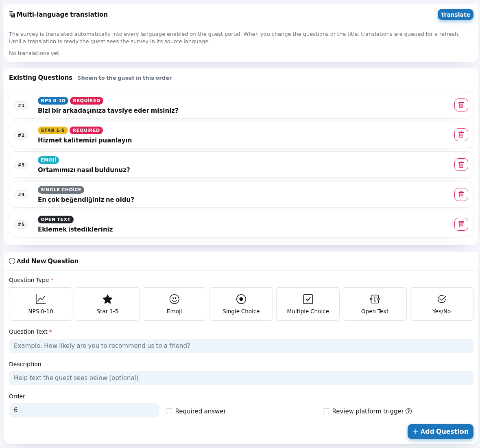Open the Review platform trigger help icon
This screenshot has height=448, width=480.
coord(408,411)
